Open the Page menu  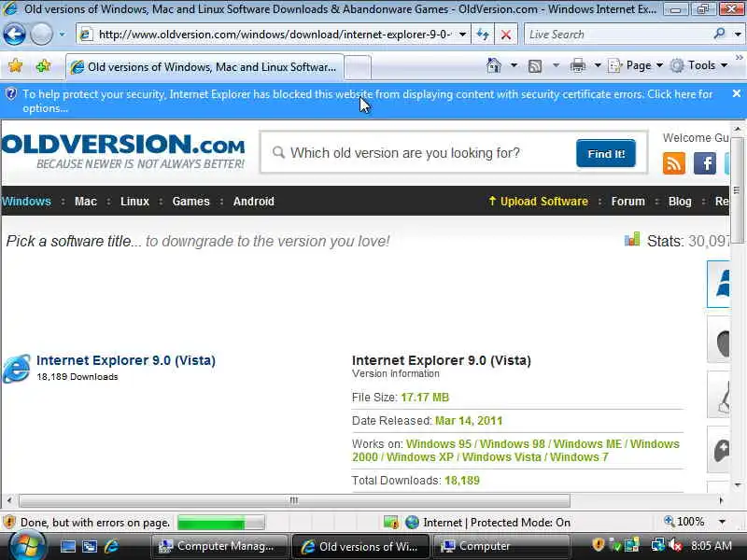636,65
